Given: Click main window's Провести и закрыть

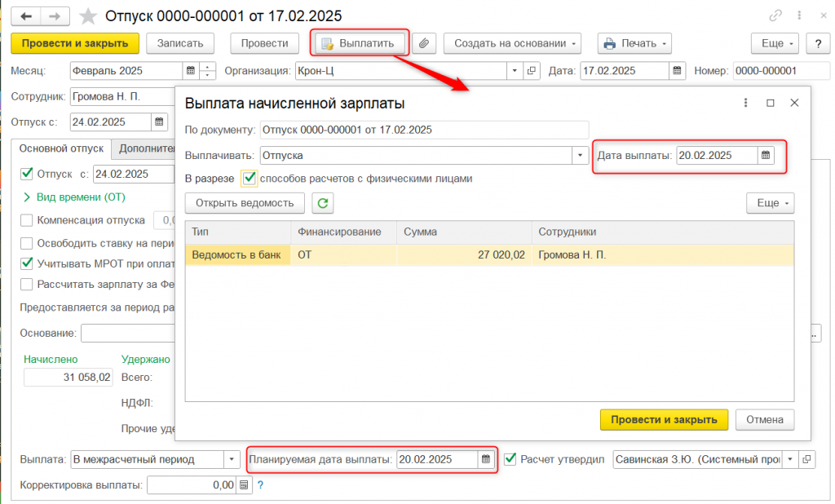Looking at the screenshot, I should 75,43.
